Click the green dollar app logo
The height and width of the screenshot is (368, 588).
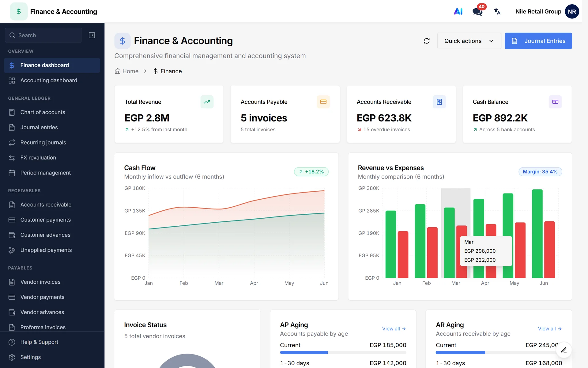[x=19, y=11]
